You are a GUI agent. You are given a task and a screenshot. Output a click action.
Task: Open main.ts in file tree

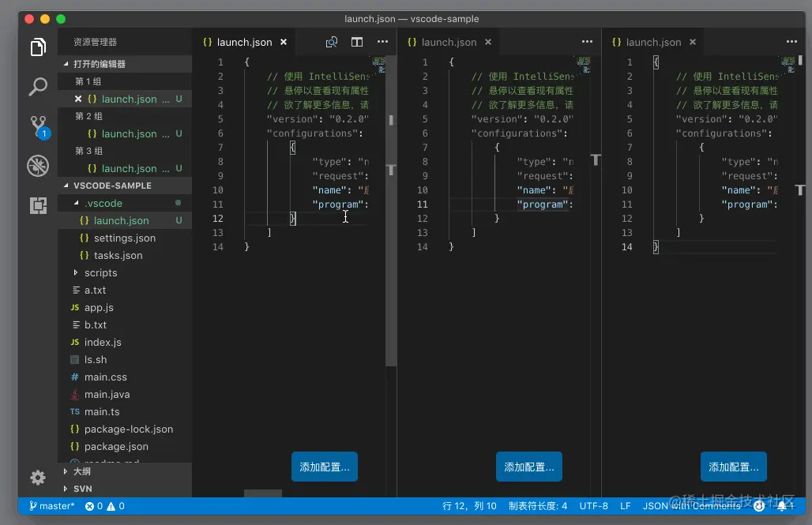(x=125, y=411)
